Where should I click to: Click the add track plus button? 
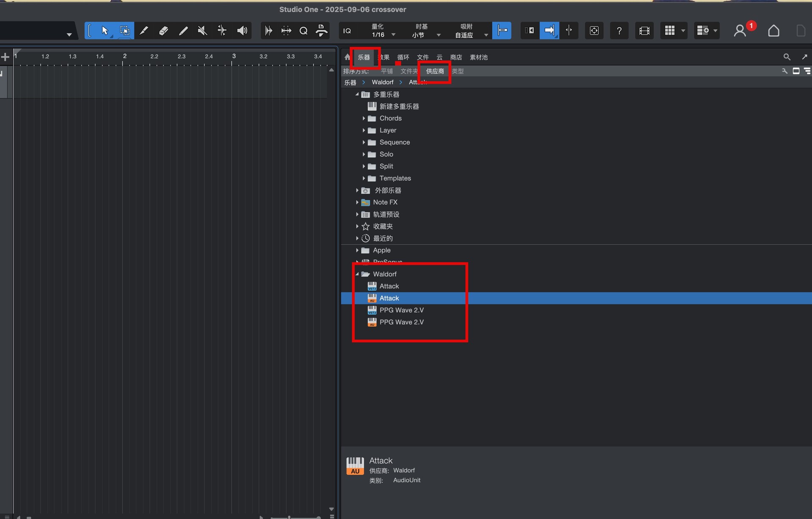5,57
